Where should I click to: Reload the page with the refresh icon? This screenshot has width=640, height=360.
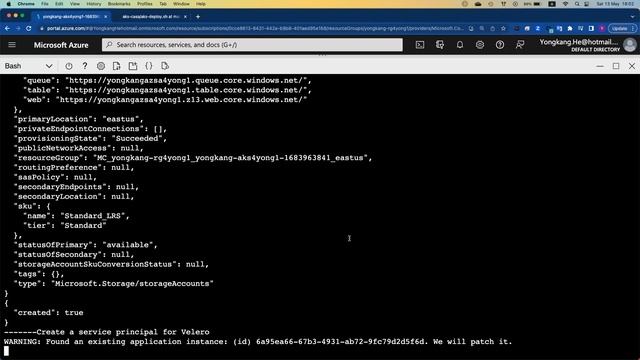(x=29, y=29)
